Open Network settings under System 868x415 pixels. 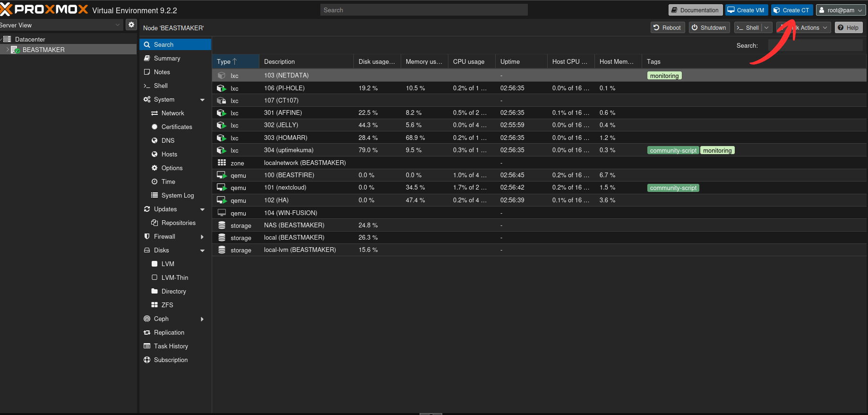coord(175,113)
